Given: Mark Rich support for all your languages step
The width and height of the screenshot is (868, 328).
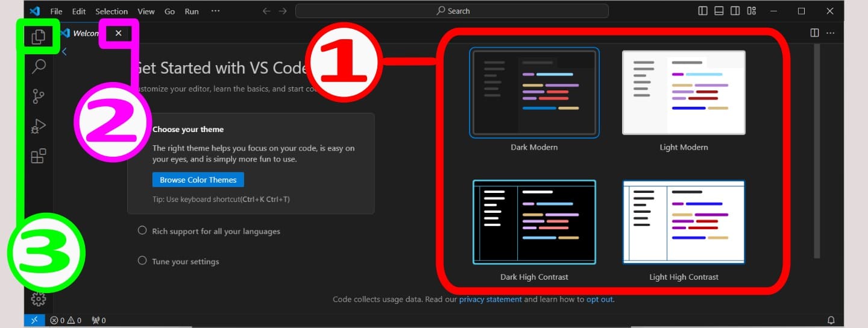Looking at the screenshot, I should coord(142,230).
